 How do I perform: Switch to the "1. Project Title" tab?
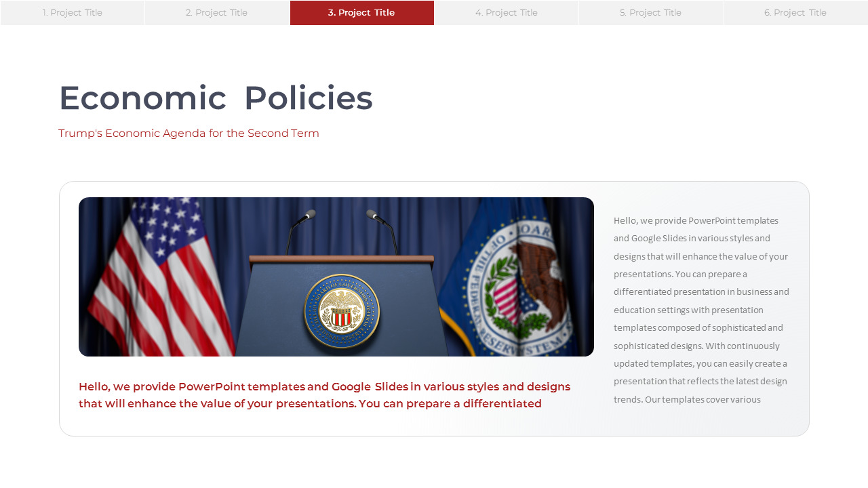(x=72, y=12)
